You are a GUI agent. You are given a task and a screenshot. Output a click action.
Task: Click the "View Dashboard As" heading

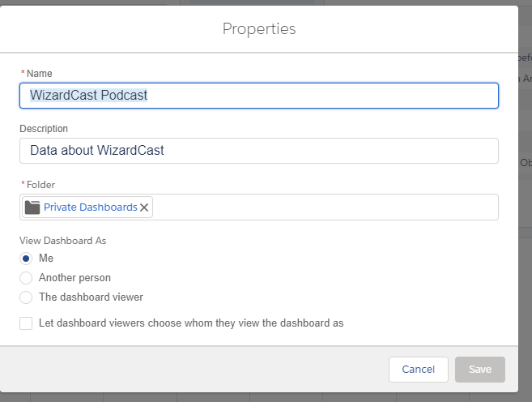[63, 241]
